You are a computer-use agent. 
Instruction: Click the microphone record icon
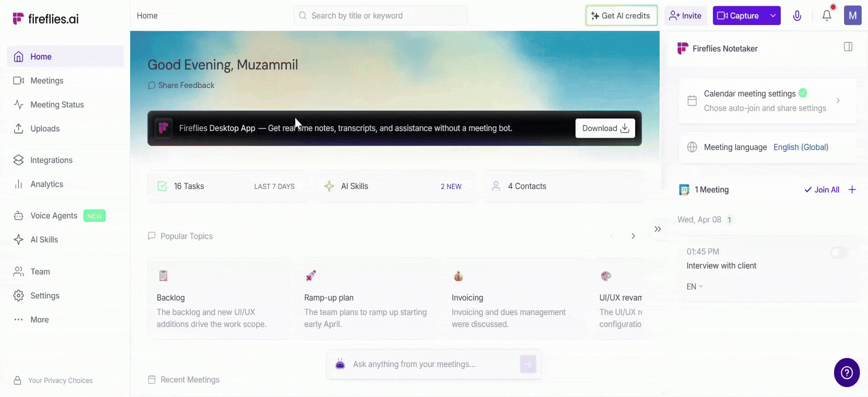[797, 16]
